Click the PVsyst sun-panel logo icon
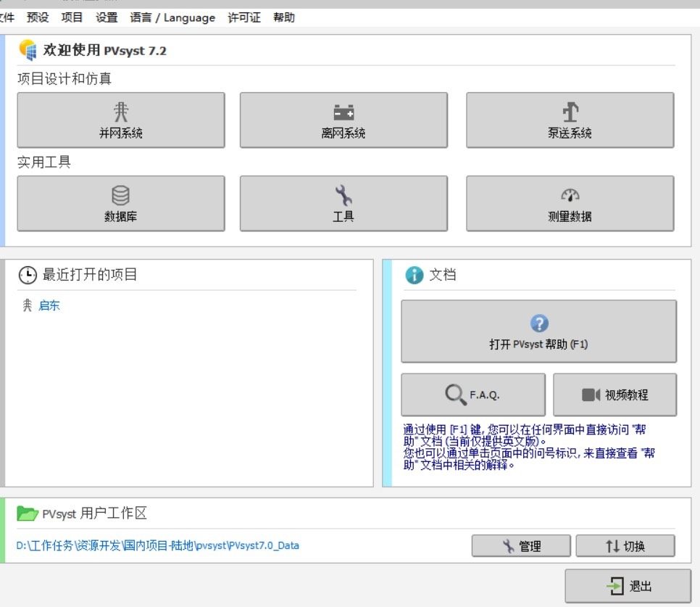 click(28, 49)
